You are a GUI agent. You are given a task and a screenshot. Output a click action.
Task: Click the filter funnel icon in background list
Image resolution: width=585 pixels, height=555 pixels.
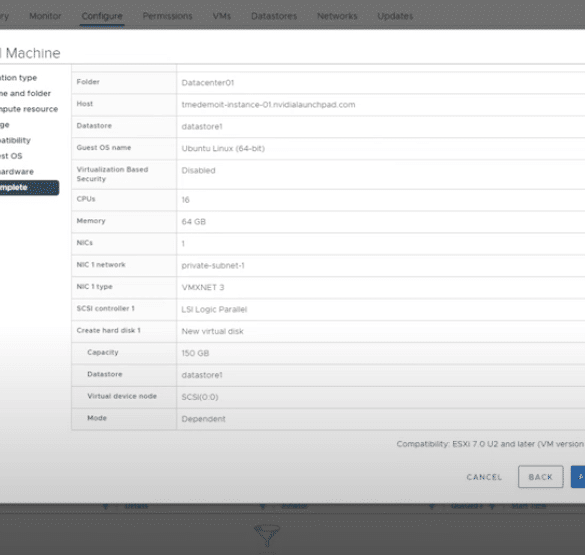tap(267, 536)
